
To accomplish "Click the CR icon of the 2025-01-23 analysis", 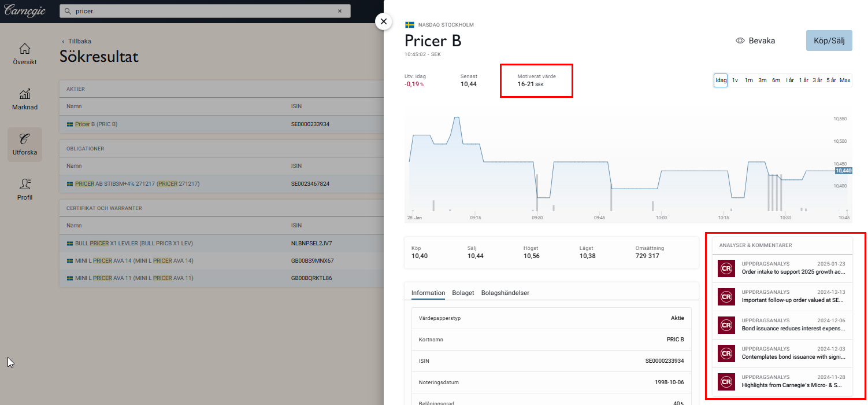I will tap(726, 267).
